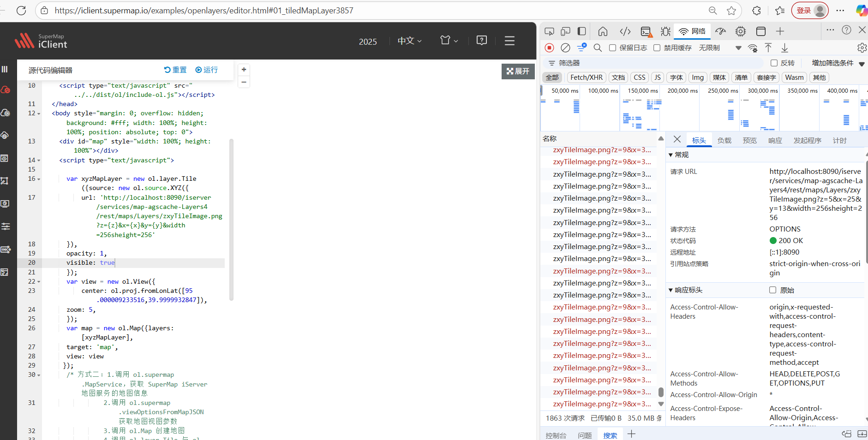Open network settings gear icon
The image size is (868, 440).
click(862, 48)
